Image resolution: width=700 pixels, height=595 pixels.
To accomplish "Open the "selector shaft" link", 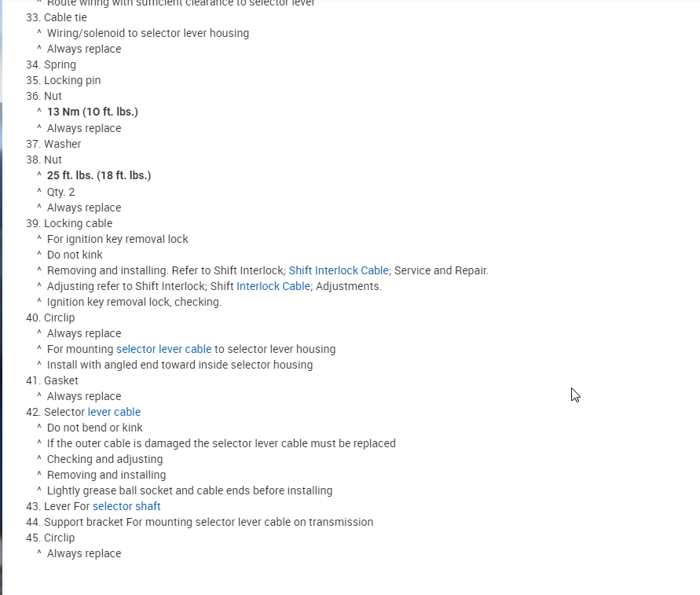I will click(126, 506).
